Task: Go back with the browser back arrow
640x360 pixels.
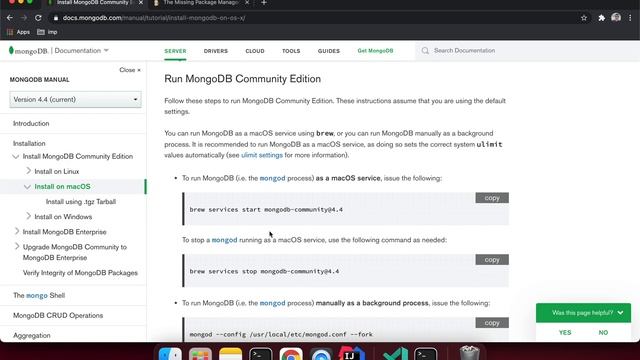Action: (x=10, y=18)
